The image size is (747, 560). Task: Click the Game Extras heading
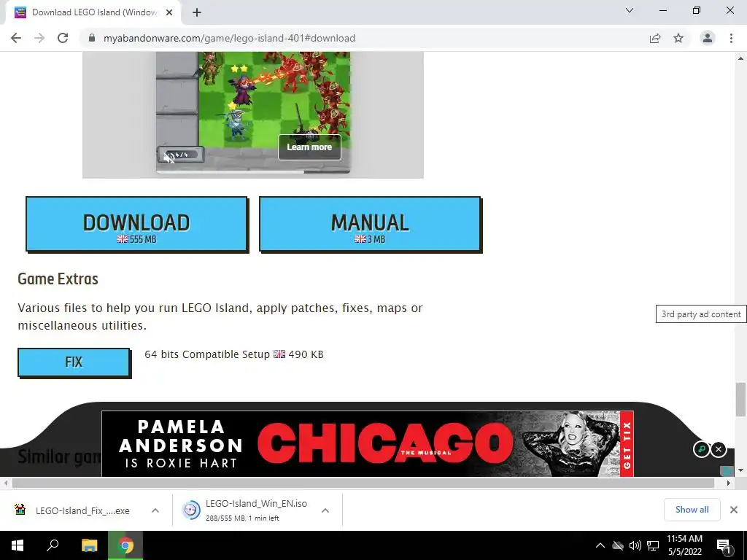tap(58, 279)
